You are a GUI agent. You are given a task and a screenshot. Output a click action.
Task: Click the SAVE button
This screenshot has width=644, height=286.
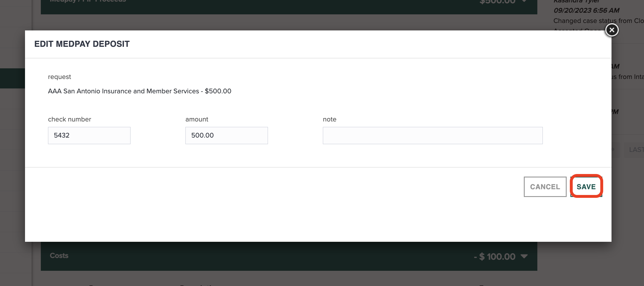[x=586, y=187]
